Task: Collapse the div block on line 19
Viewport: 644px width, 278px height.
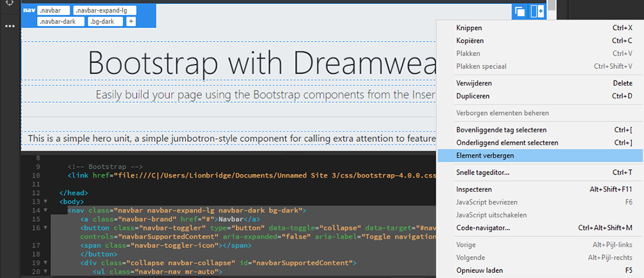Action: point(44,263)
